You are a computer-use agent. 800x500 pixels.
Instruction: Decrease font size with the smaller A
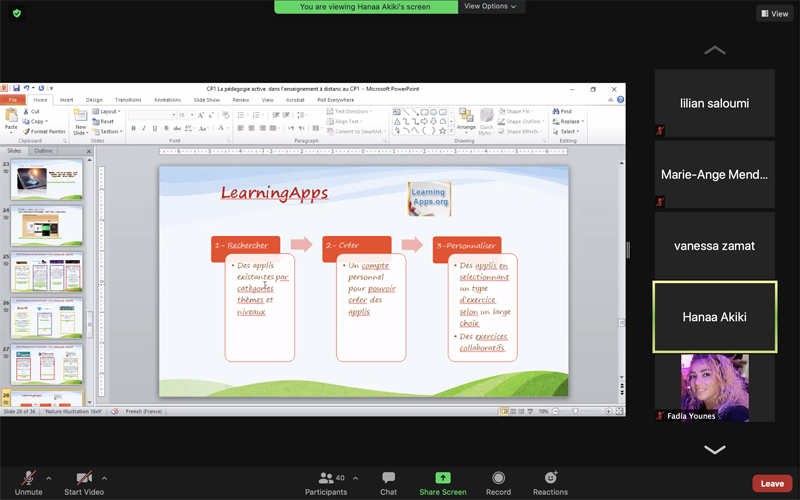coord(211,115)
